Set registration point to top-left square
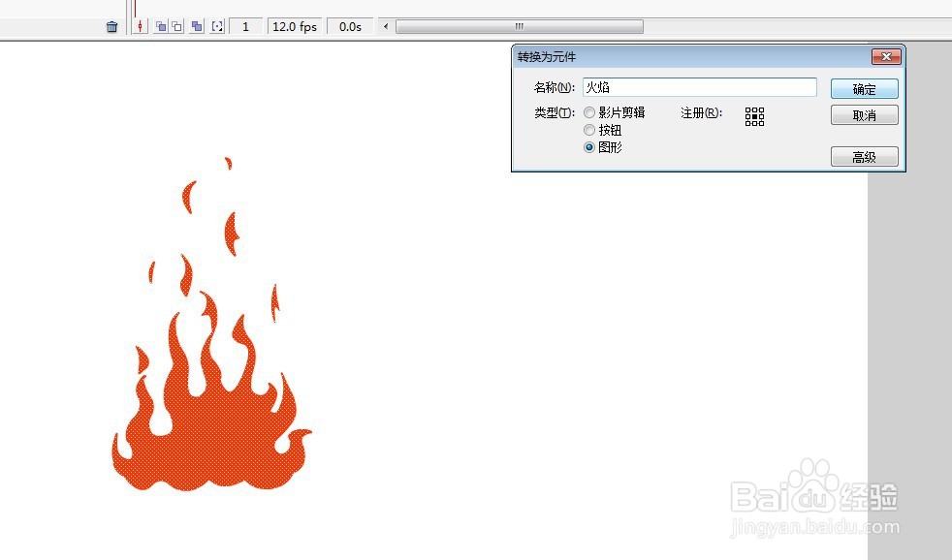The height and width of the screenshot is (560, 952). coord(747,110)
